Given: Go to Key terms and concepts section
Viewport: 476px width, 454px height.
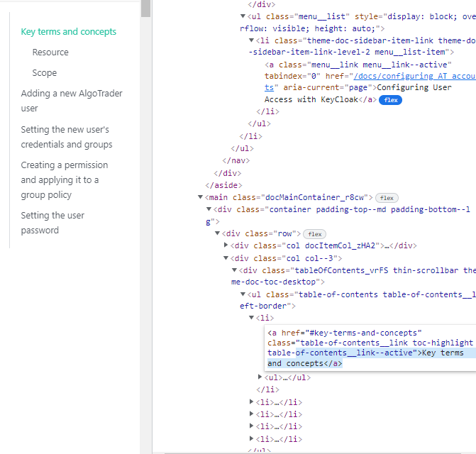Looking at the screenshot, I should pyautogui.click(x=69, y=31).
